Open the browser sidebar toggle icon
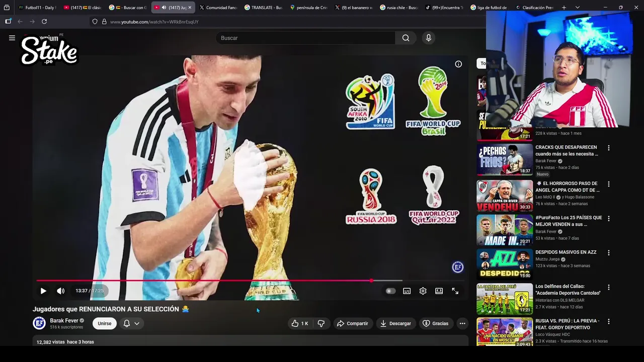Screen dimensions: 644x362 (x=8, y=22)
